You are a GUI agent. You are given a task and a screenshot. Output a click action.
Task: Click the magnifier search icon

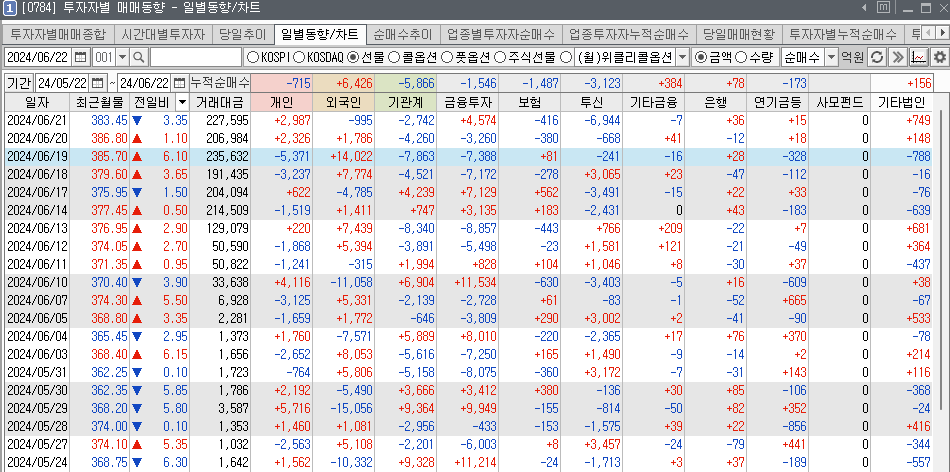(x=139, y=58)
